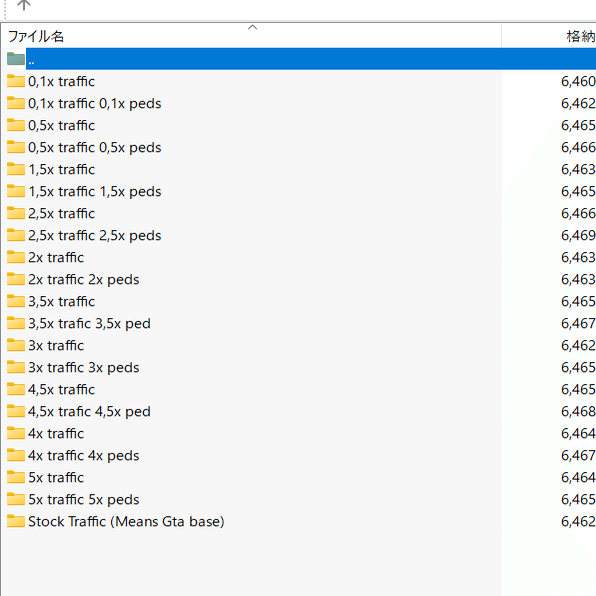Click the 格納 column header

[x=549, y=36]
